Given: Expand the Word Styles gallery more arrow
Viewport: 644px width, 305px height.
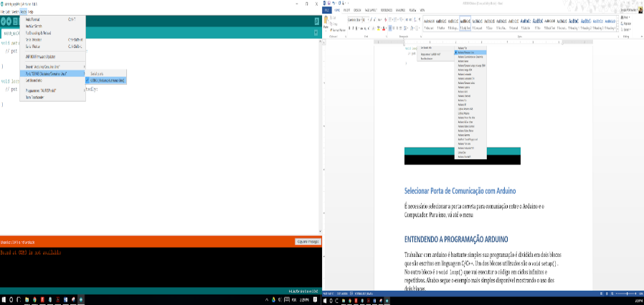Looking at the screenshot, I should pyautogui.click(x=618, y=29).
